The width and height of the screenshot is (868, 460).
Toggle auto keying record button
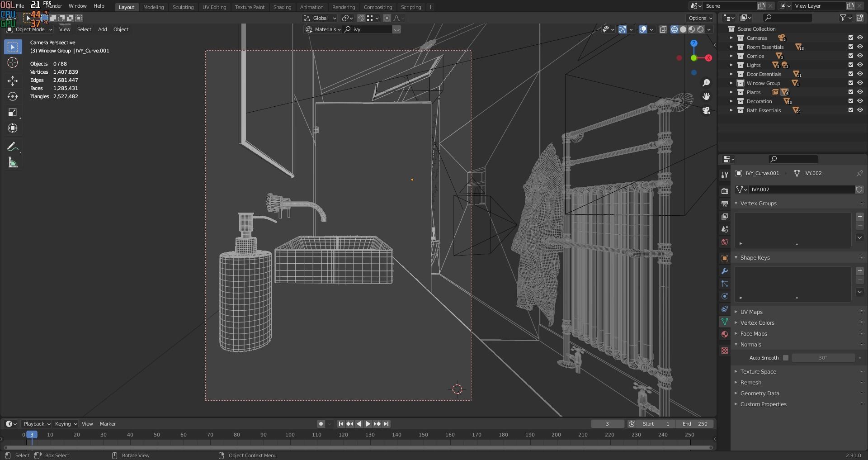(x=321, y=424)
